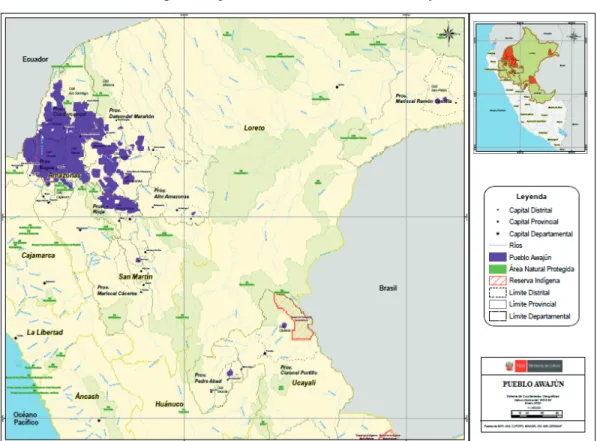This screenshot has height=441, width=597.
Task: Click the 'Prov. Mariscal Cáceres' label
Action: pyautogui.click(x=117, y=290)
